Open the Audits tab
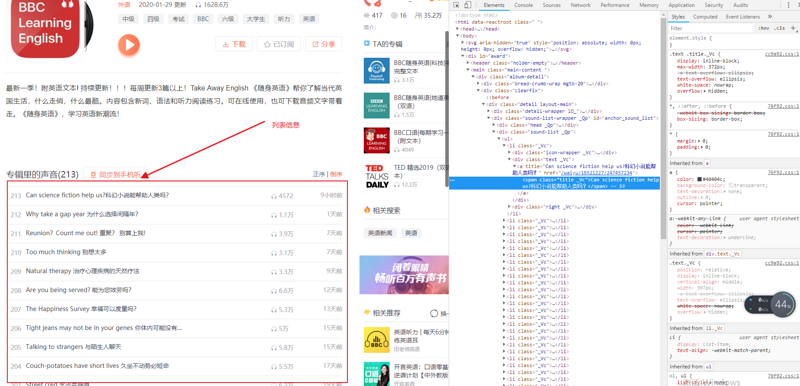 [x=740, y=5]
